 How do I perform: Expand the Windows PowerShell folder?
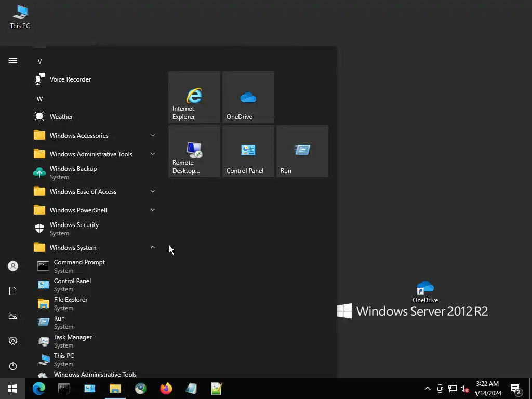click(x=95, y=210)
